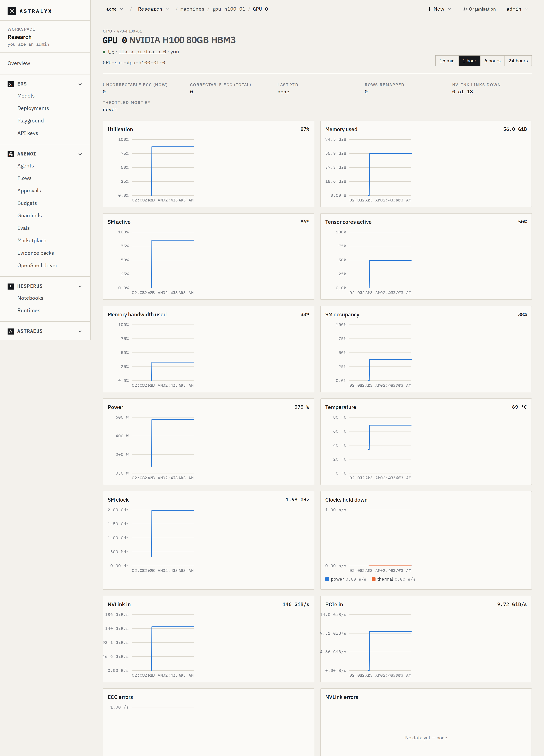Viewport: 544px width, 756px height.
Task: Open Playground in sidebar
Action: pyautogui.click(x=30, y=121)
